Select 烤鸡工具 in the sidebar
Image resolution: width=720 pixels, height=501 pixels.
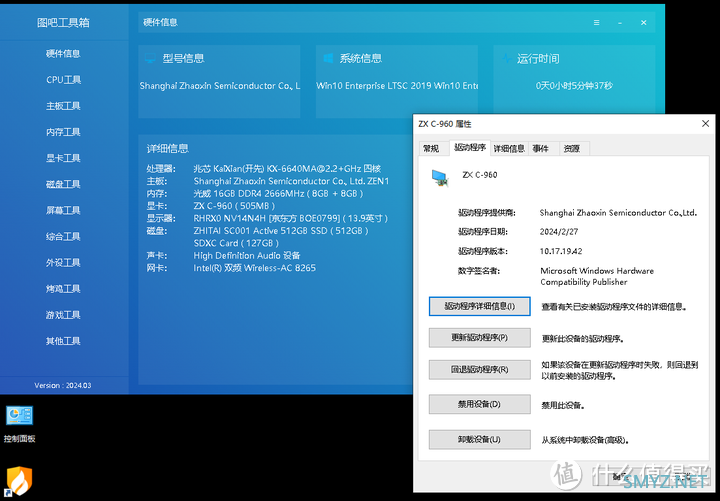63,289
